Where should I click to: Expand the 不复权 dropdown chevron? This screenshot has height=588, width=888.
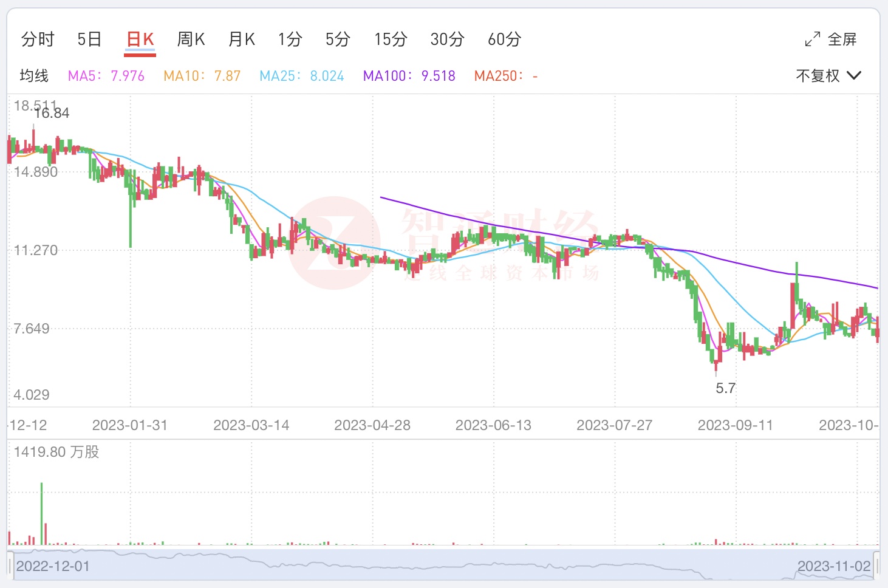pyautogui.click(x=853, y=75)
